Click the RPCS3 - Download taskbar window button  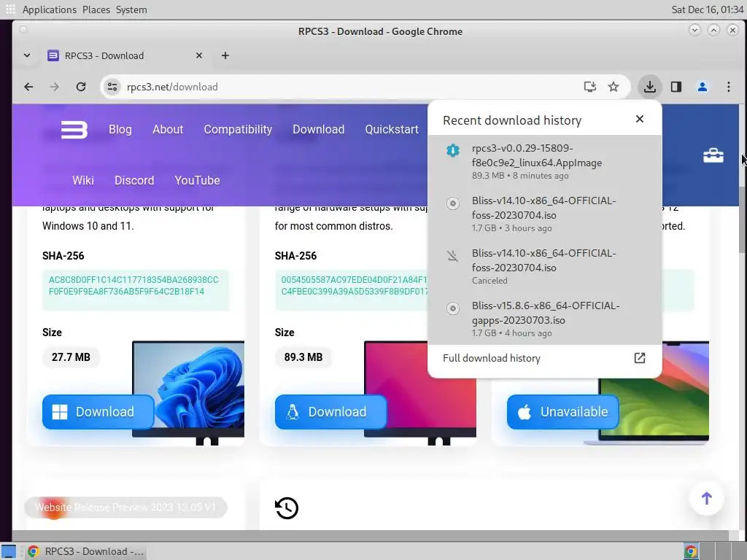[x=86, y=551]
